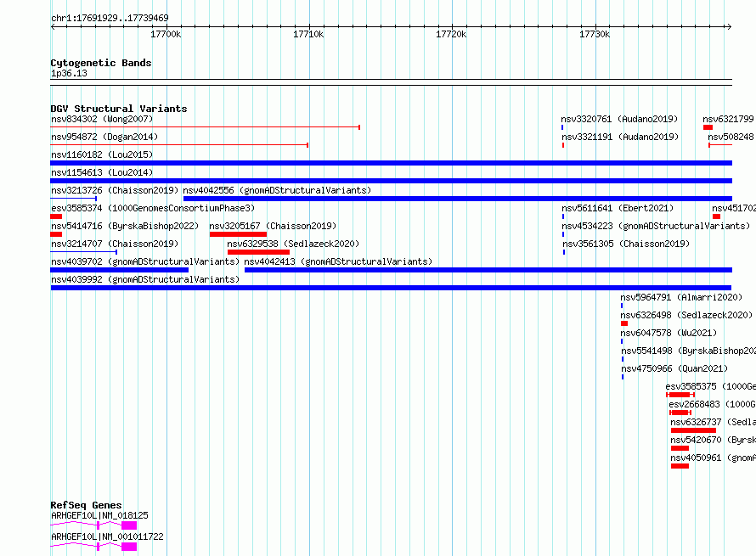756x556 pixels.
Task: Select the nsv954872 (Dogan2014) variant label
Action: pos(104,137)
